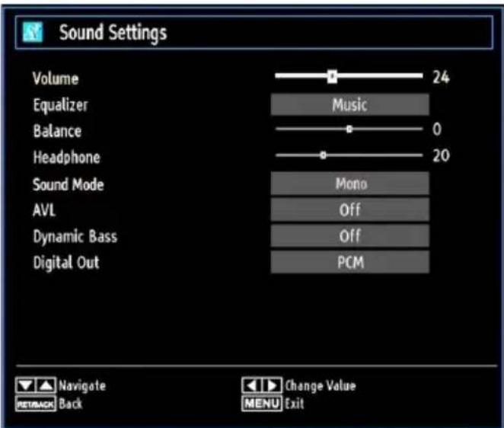Click the up arrow Navigate key icon
Image resolution: width=504 pixels, height=428 pixels.
[46, 385]
